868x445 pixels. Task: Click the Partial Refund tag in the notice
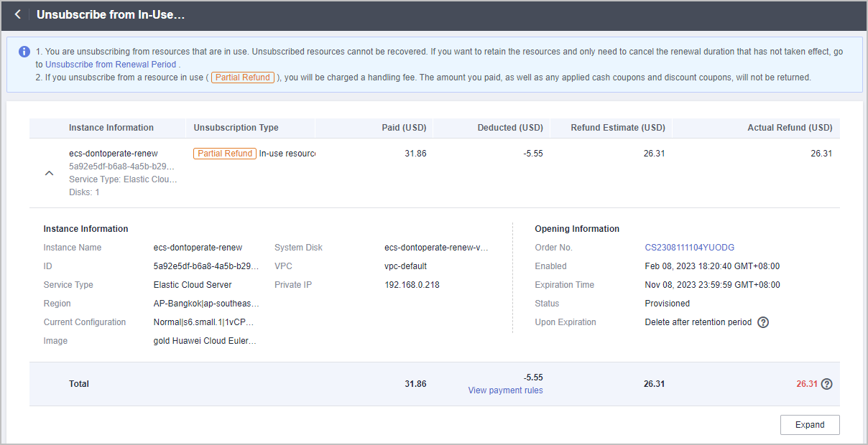[242, 78]
